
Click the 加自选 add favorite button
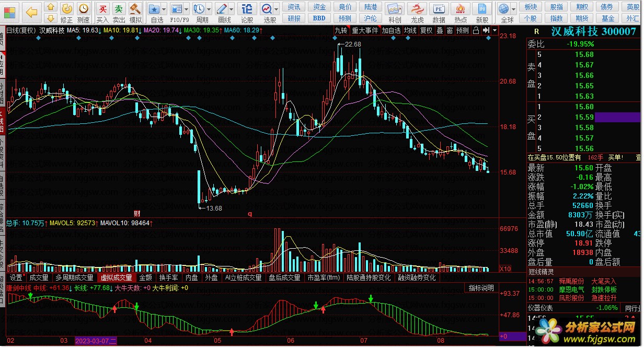pyautogui.click(x=391, y=30)
